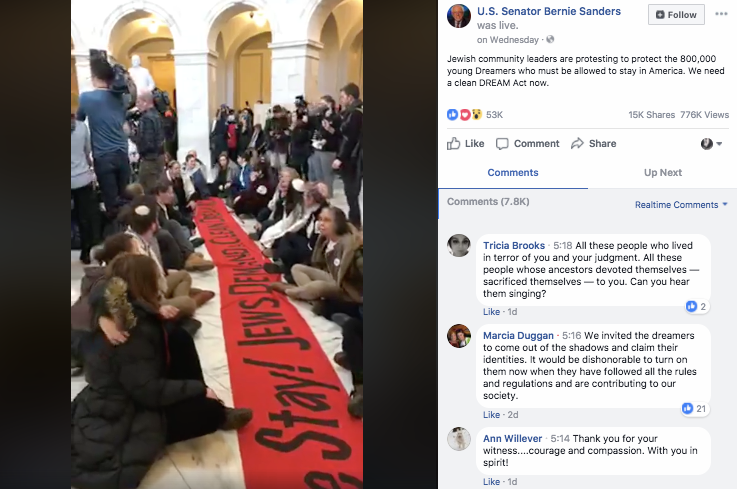Switch to the Up Next tab

coord(663,173)
